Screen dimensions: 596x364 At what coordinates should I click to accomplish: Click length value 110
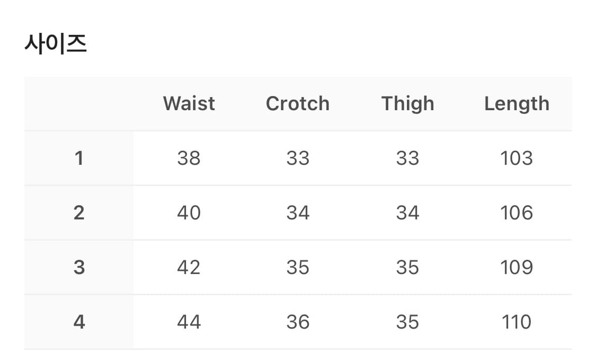[x=517, y=322]
